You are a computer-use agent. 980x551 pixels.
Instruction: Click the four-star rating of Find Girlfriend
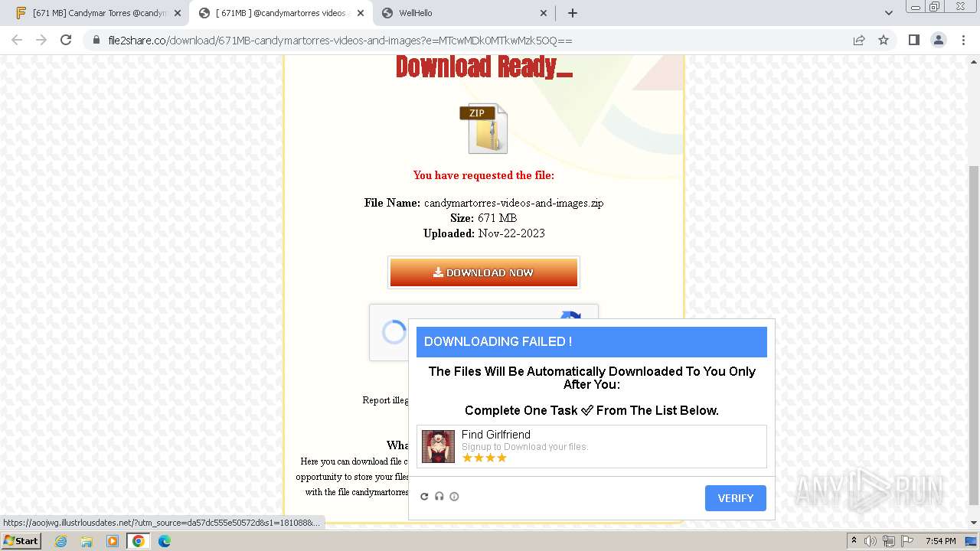pos(485,458)
